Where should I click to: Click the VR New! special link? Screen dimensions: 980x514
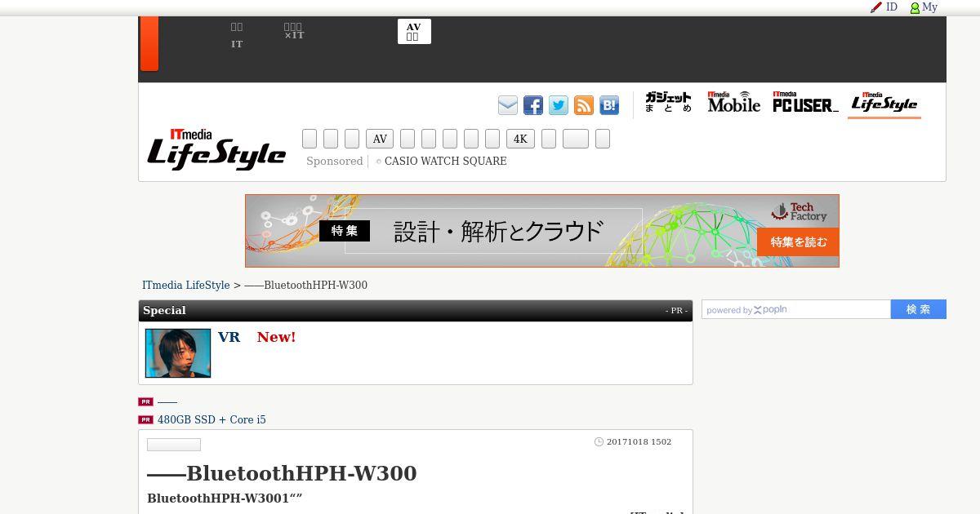click(256, 337)
